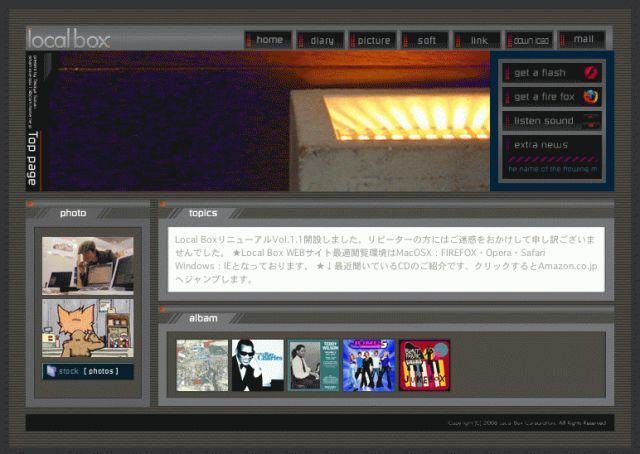
Task: Open the photo of man at computers
Action: (87, 265)
